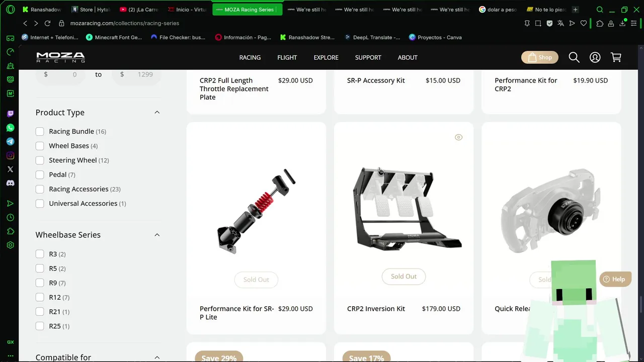Image resolution: width=644 pixels, height=362 pixels.
Task: Open the GX Cleaner broom icon
Action: (10, 66)
